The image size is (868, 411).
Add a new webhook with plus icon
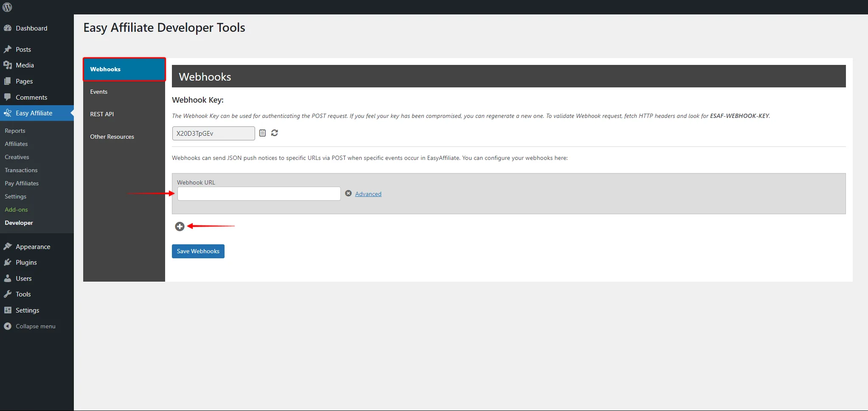click(180, 226)
